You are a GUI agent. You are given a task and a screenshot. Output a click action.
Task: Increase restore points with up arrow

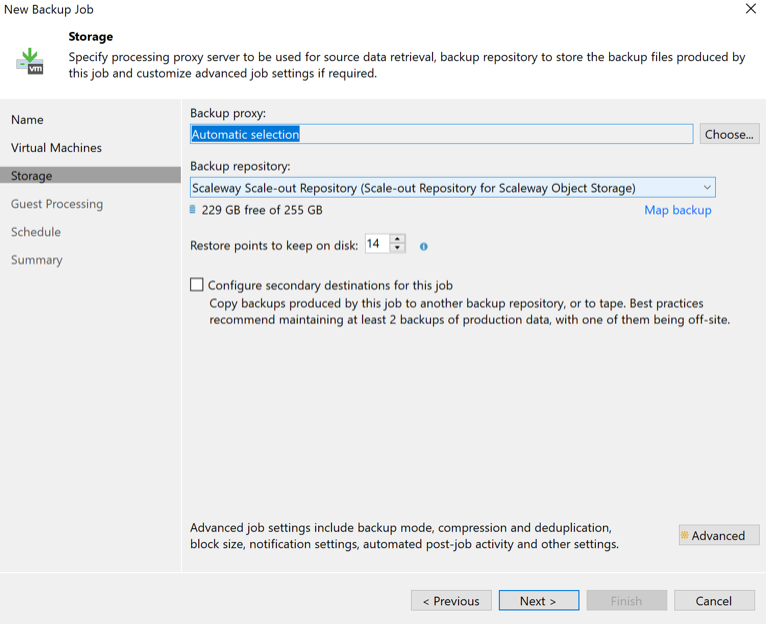397,239
